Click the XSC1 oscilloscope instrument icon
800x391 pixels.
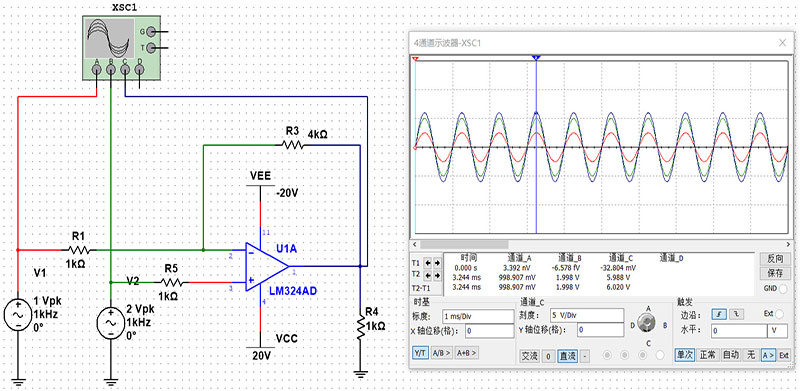click(x=121, y=47)
